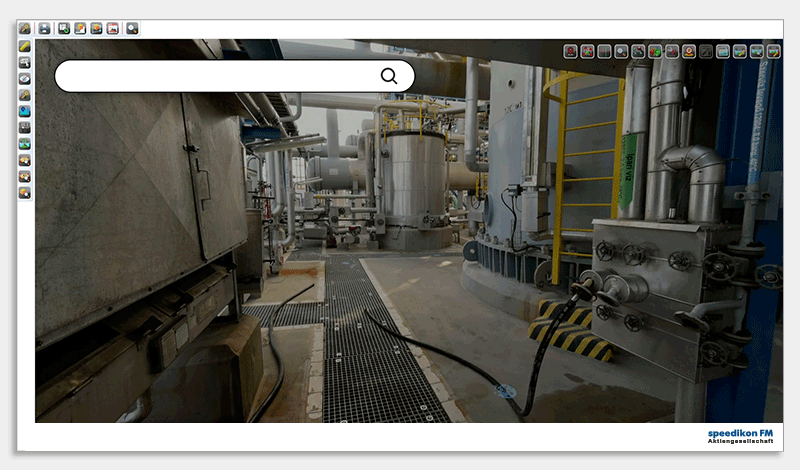The height and width of the screenshot is (470, 800).
Task: Click the printer icon in top toolbar
Action: pyautogui.click(x=44, y=28)
